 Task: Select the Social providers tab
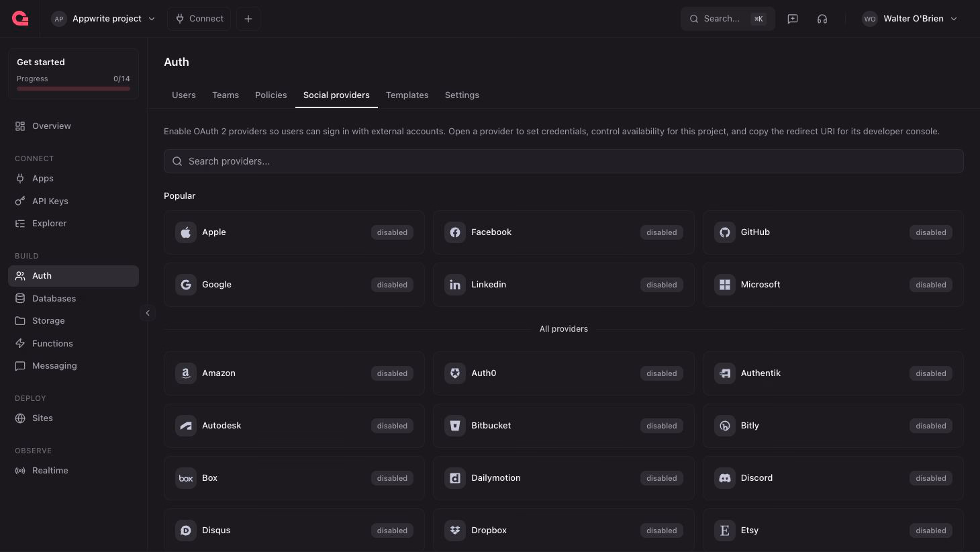point(336,95)
